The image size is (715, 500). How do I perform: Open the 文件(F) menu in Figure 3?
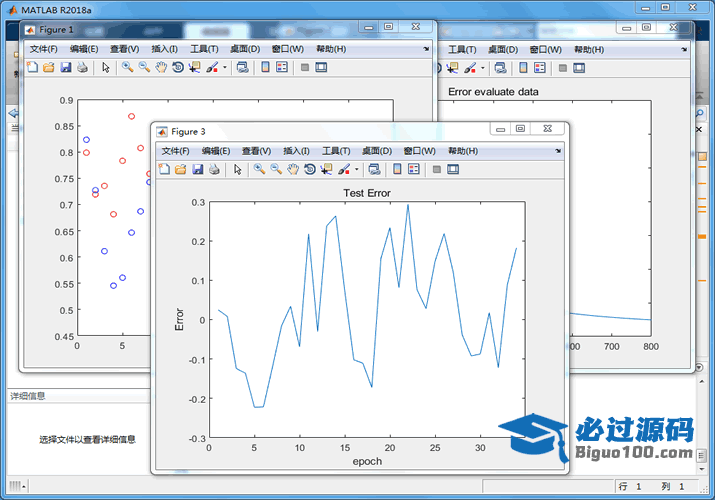click(x=175, y=151)
